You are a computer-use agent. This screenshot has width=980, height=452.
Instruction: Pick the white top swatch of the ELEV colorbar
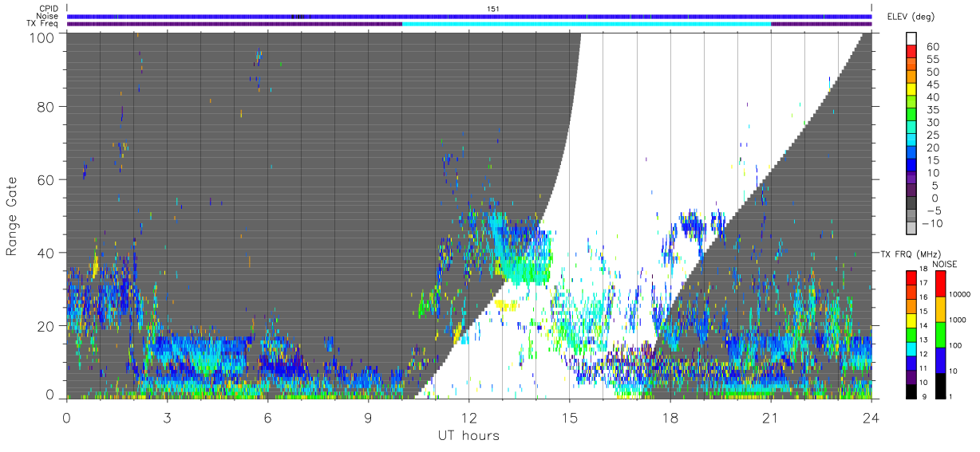click(x=913, y=38)
